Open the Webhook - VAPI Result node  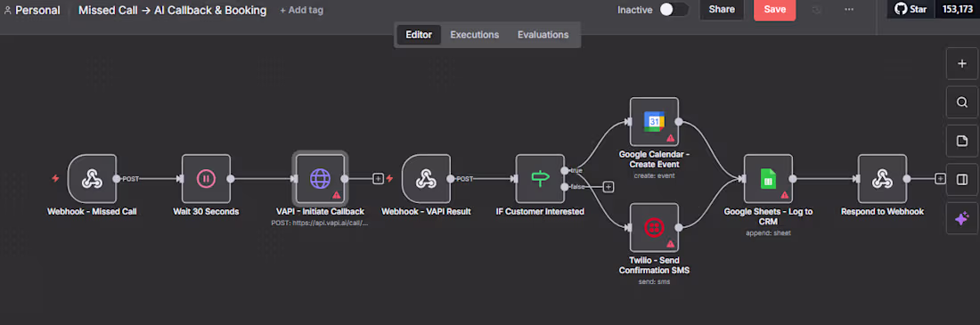tap(426, 179)
